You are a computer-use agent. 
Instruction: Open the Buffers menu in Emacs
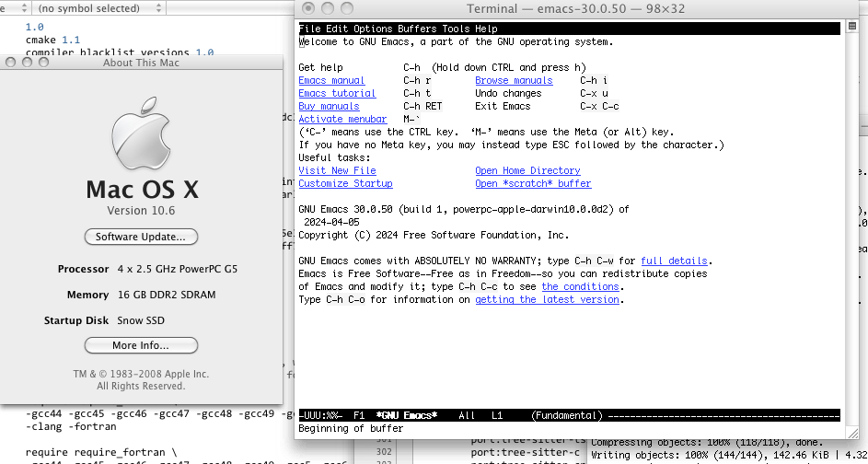[417, 29]
